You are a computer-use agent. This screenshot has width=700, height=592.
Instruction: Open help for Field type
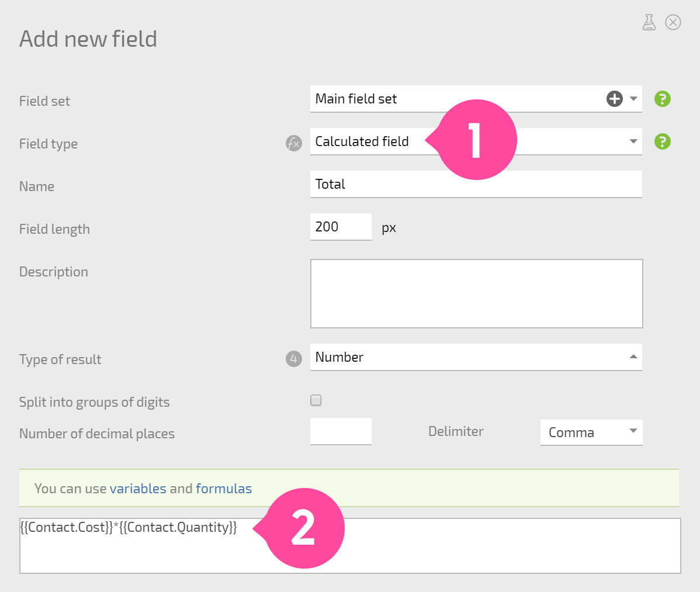(x=663, y=141)
